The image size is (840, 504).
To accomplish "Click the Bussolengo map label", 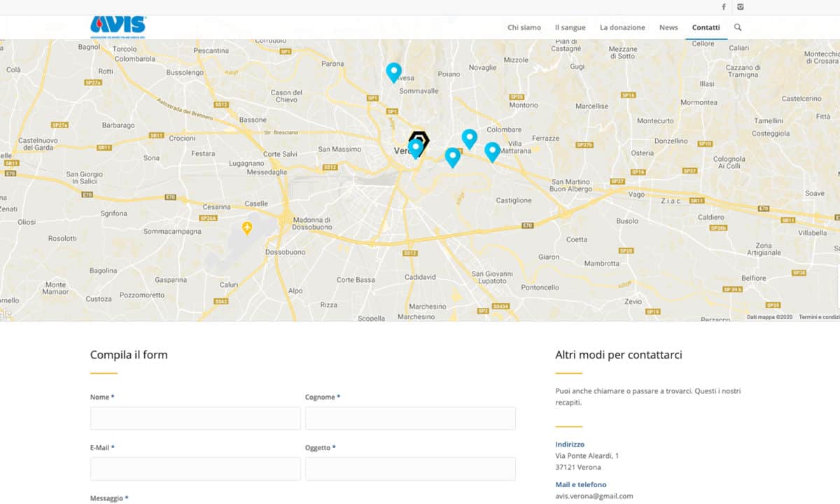I will (x=185, y=72).
